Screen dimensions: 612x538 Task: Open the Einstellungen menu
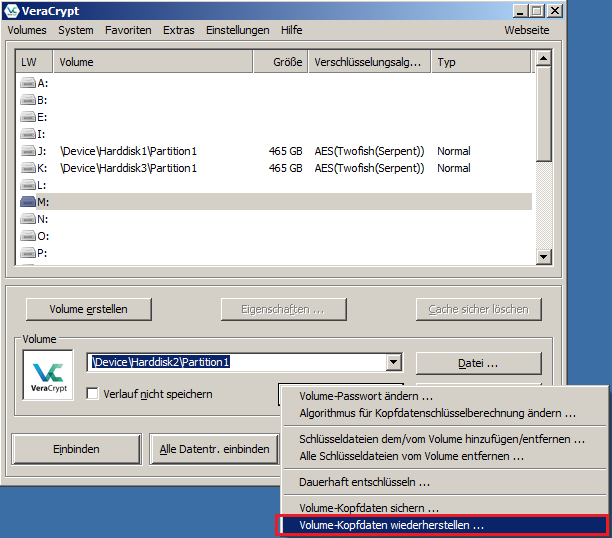(238, 30)
